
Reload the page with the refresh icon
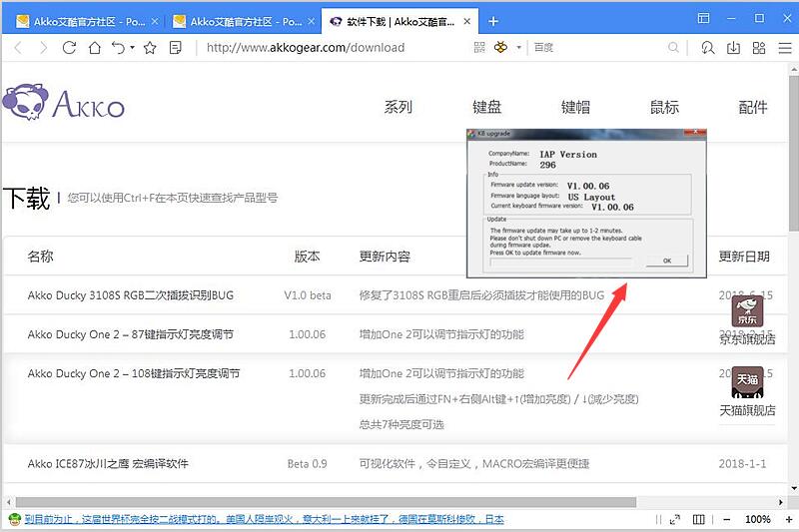point(69,48)
